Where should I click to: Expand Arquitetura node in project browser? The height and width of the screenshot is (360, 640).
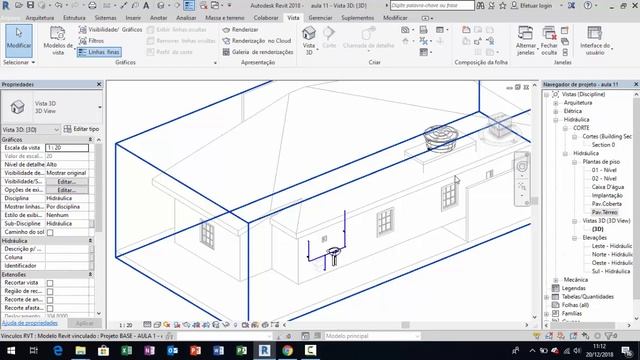(556, 103)
